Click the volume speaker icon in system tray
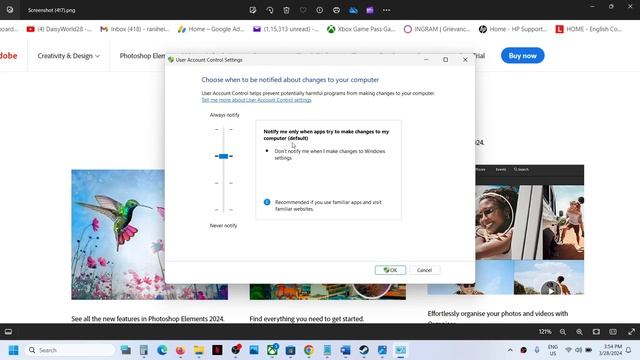640x360 pixels. (578, 350)
